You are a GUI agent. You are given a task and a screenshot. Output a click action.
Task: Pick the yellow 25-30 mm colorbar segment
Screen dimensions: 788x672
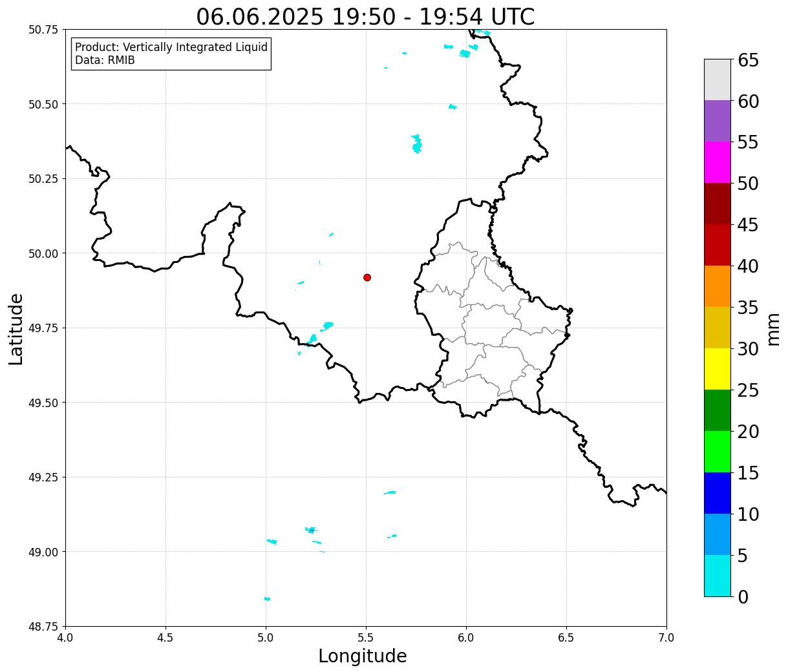coord(718,369)
